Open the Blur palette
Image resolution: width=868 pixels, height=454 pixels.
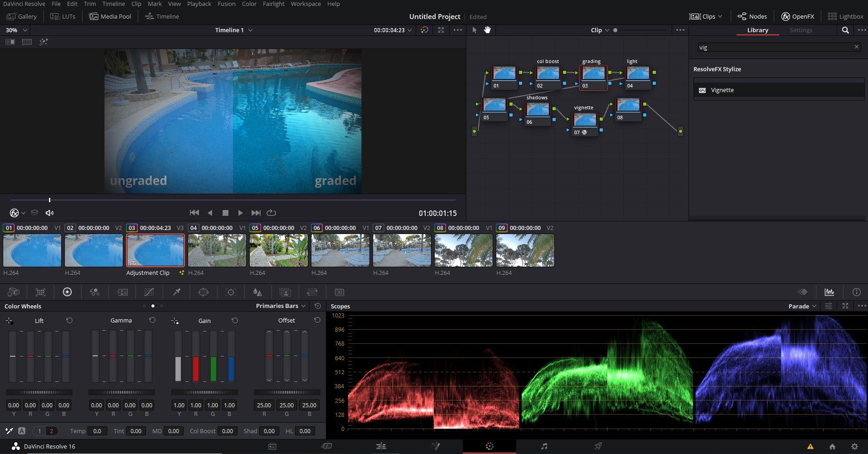coord(258,292)
